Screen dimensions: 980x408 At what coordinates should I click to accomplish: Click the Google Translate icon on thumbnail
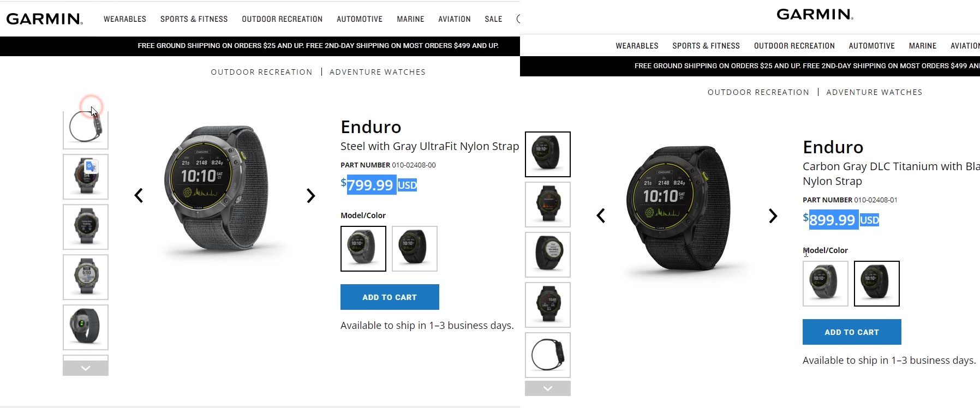coord(91,166)
